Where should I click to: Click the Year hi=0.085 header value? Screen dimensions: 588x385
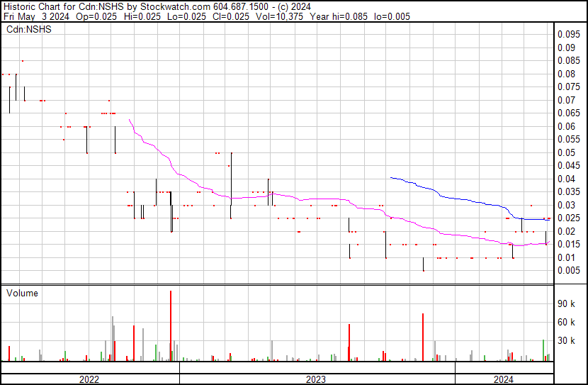(x=339, y=16)
